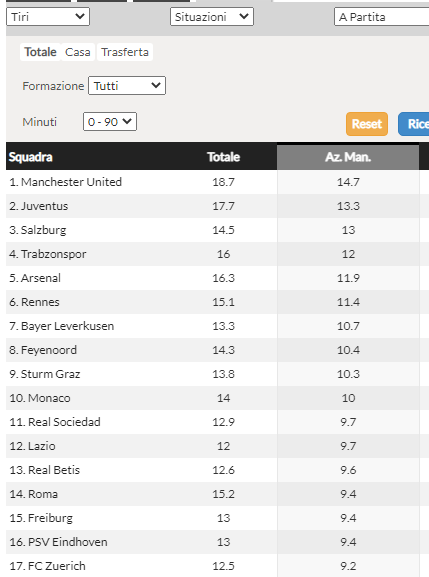This screenshot has height=577, width=429.
Task: Open the Situazioni dropdown
Action: click(x=212, y=17)
